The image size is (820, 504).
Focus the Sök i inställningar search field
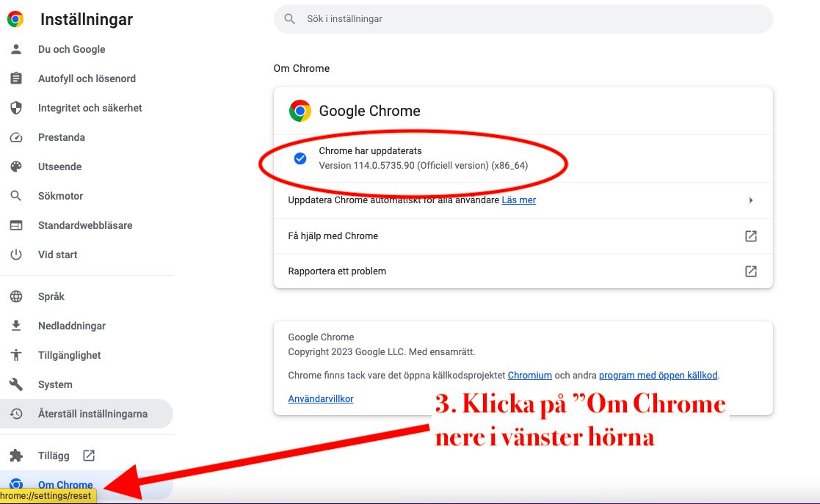523,19
